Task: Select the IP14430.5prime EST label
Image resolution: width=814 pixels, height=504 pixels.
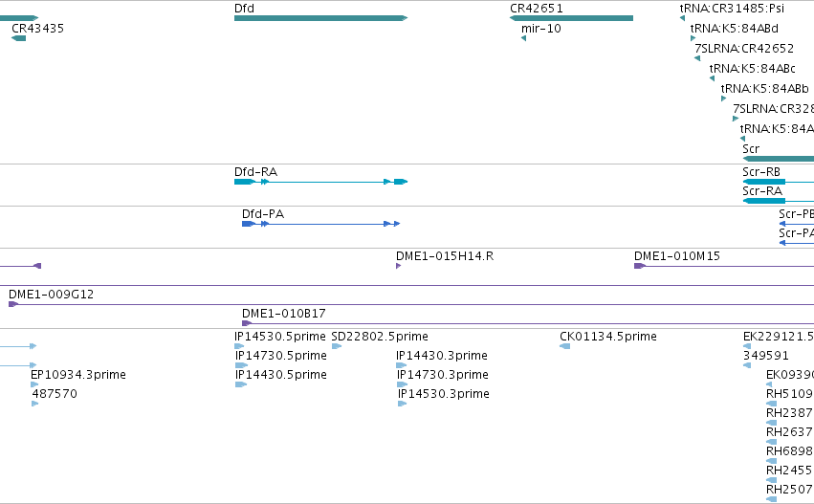Action: pyautogui.click(x=281, y=375)
